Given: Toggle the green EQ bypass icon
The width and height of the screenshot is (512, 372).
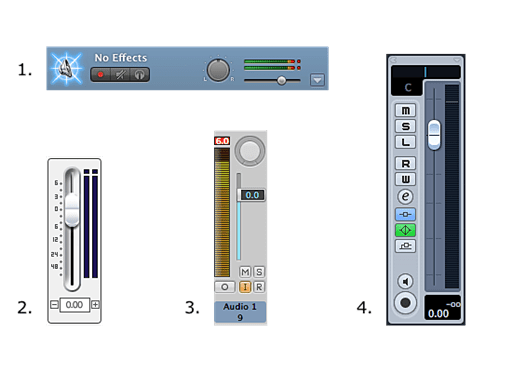Looking at the screenshot, I should pyautogui.click(x=405, y=230).
